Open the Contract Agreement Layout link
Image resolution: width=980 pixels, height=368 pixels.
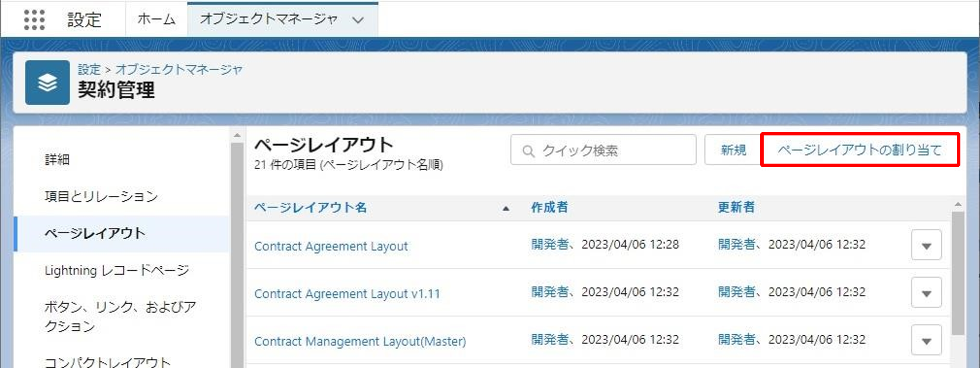[331, 246]
